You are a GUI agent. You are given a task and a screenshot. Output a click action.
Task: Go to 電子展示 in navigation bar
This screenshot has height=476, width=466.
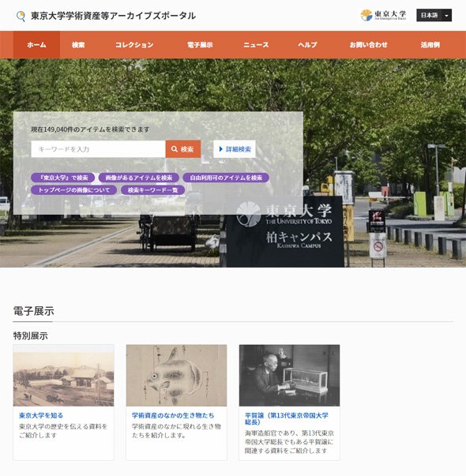(200, 45)
